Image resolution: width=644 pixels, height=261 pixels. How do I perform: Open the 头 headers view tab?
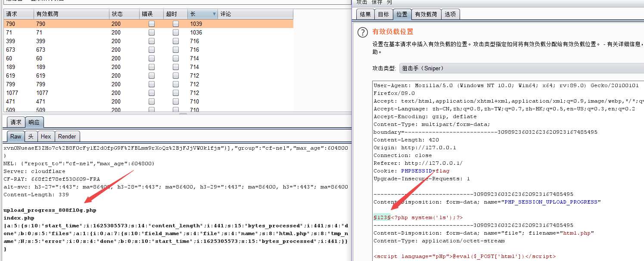(x=31, y=136)
